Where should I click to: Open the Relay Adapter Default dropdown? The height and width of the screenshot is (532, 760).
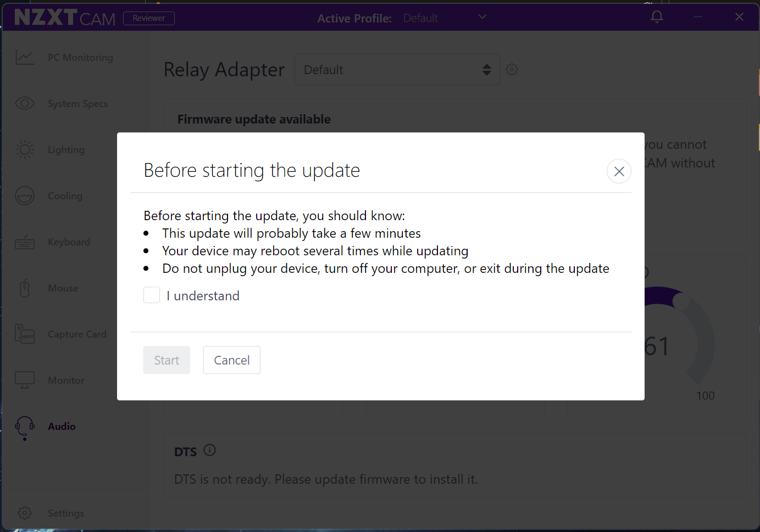397,70
